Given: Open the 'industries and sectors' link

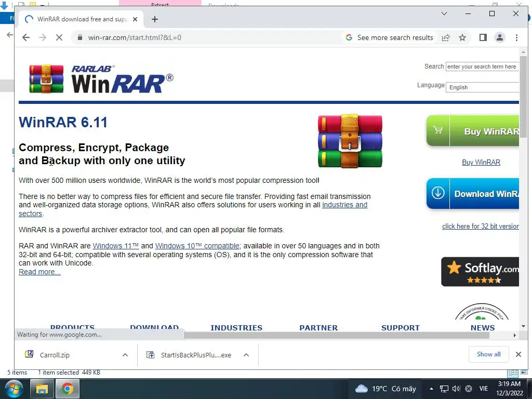Looking at the screenshot, I should 345,205.
